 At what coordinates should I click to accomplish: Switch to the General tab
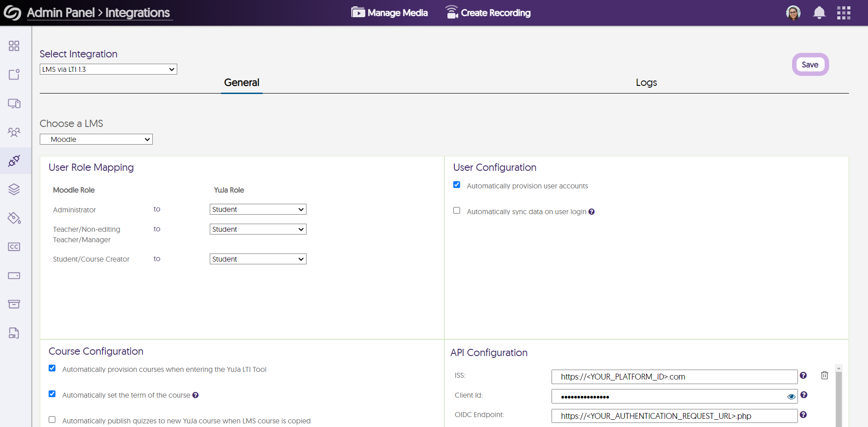click(242, 83)
